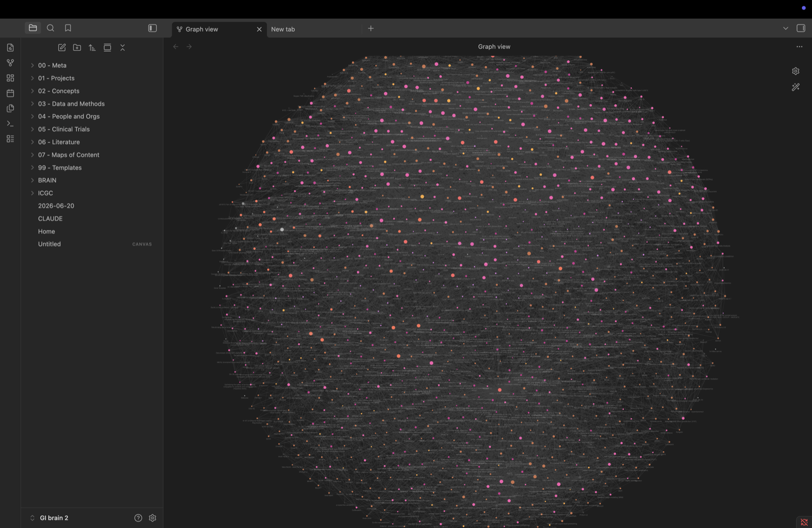This screenshot has height=528, width=812.
Task: Create a new folder
Action: tap(77, 47)
